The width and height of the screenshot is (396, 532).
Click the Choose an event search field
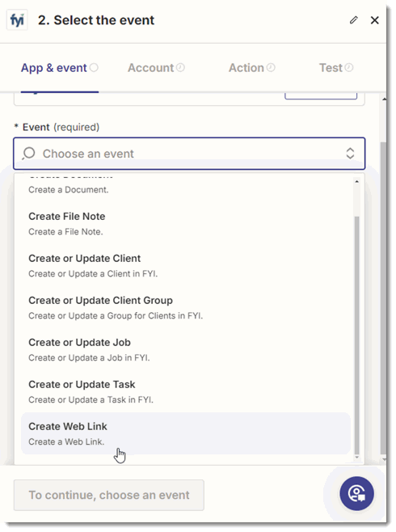pyautogui.click(x=189, y=154)
